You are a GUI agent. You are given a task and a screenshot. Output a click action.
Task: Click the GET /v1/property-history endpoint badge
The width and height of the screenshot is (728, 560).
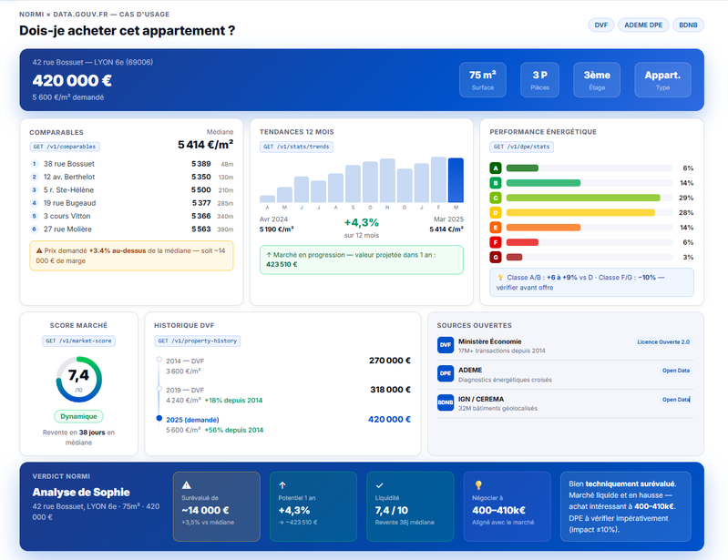[197, 341]
